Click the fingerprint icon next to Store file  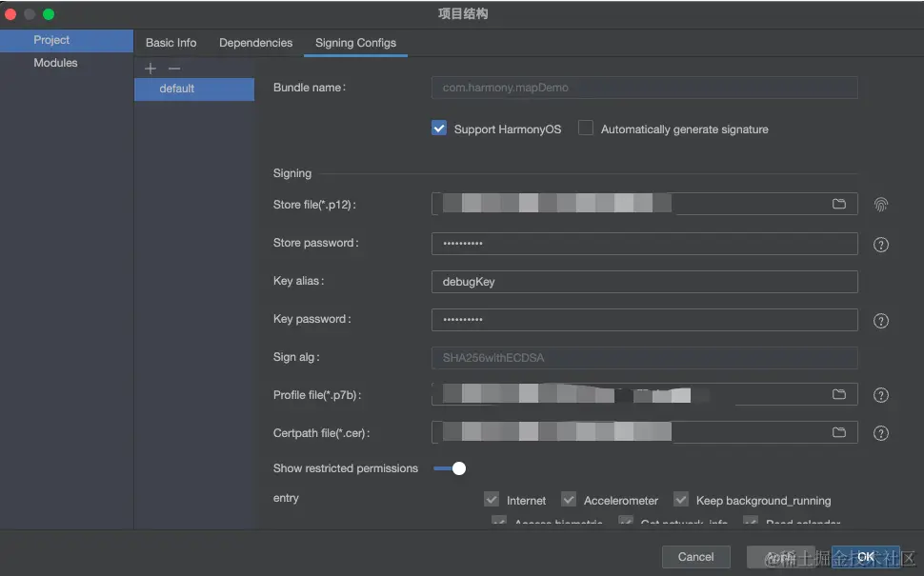880,205
